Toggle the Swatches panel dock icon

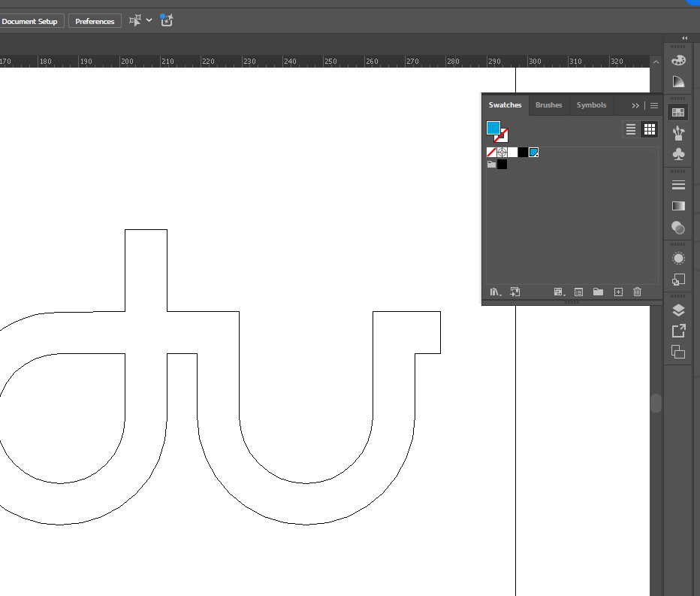click(678, 112)
